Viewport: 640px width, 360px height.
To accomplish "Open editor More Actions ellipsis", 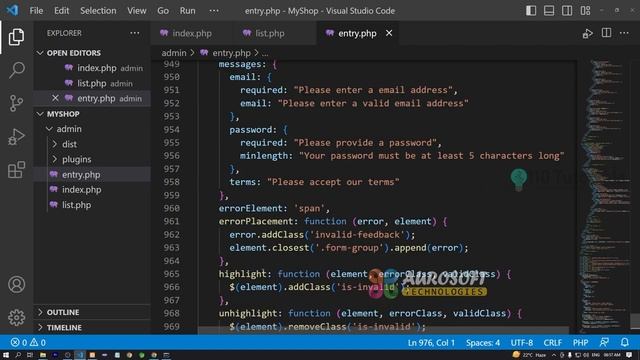I will [624, 33].
